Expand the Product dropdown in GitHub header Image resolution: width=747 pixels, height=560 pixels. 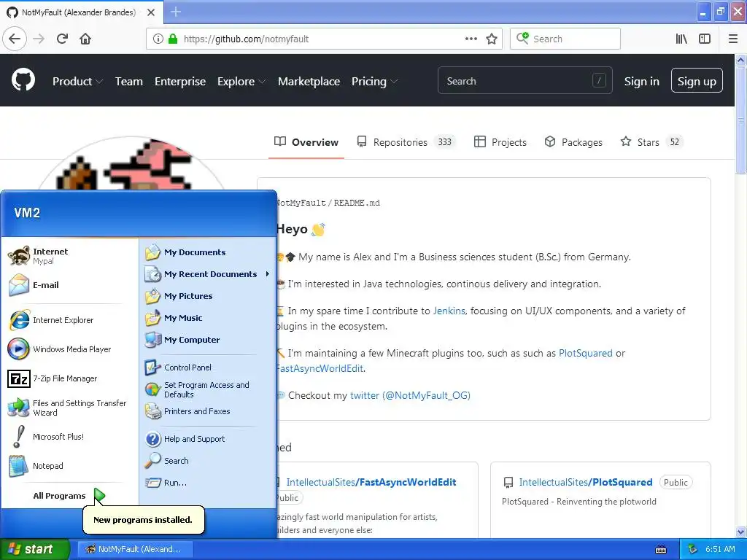(x=77, y=82)
